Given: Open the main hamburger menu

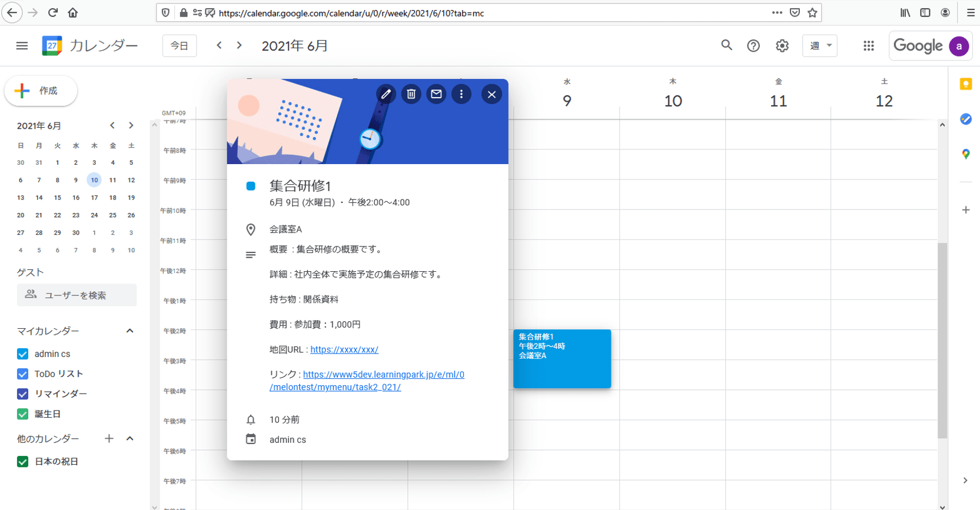Looking at the screenshot, I should pyautogui.click(x=22, y=46).
